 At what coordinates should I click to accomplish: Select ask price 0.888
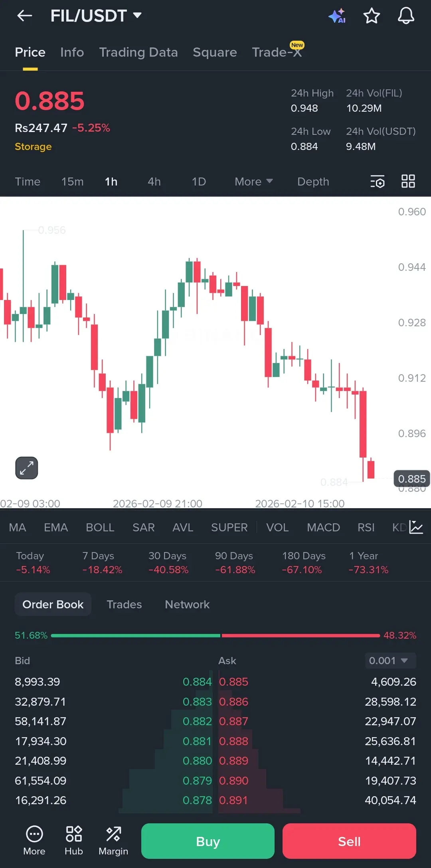(233, 741)
